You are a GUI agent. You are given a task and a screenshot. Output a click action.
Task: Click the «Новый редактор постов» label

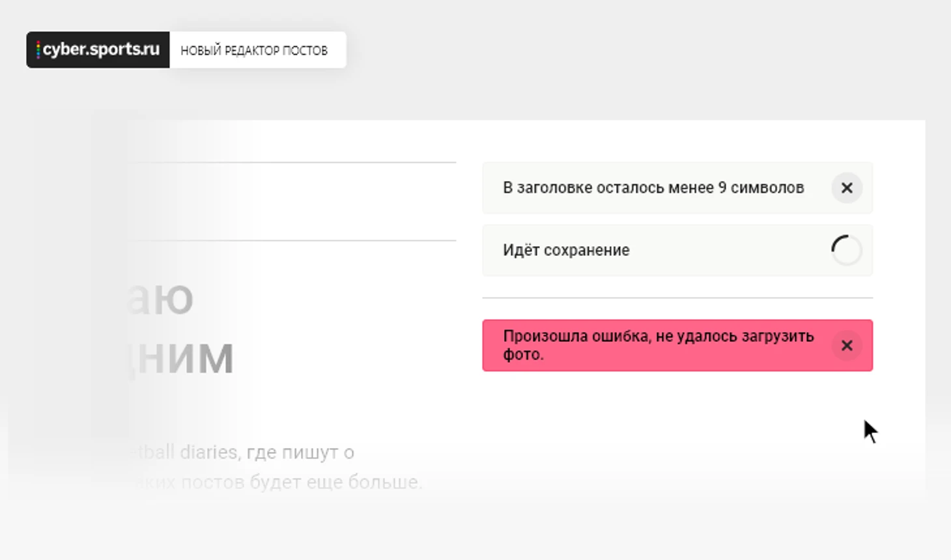click(254, 51)
